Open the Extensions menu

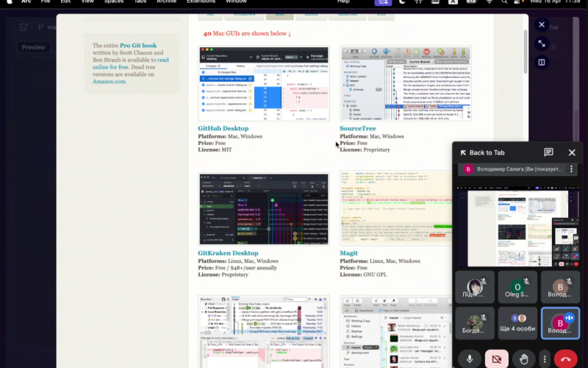[201, 1]
